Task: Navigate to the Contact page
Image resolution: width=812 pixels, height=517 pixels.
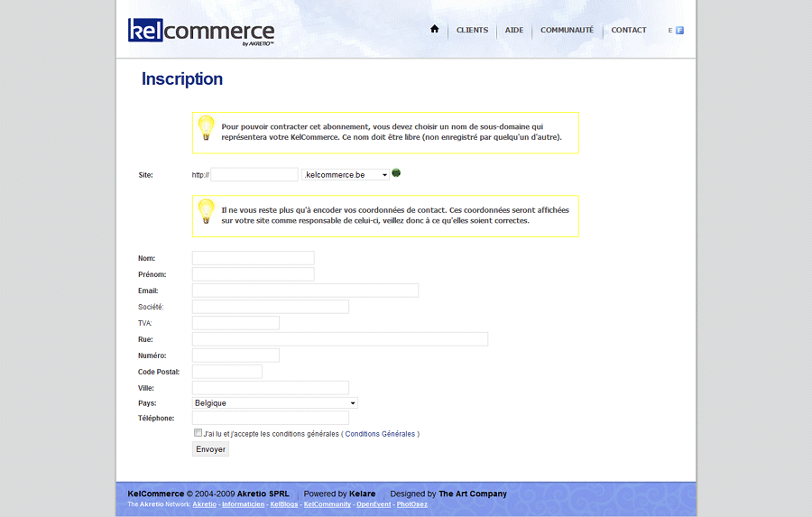Action: [629, 30]
